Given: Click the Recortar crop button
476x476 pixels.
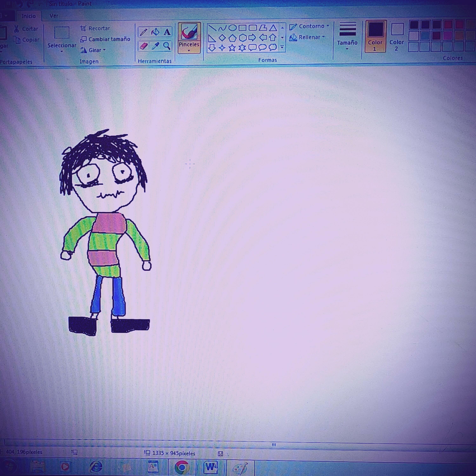Looking at the screenshot, I should coord(95,28).
